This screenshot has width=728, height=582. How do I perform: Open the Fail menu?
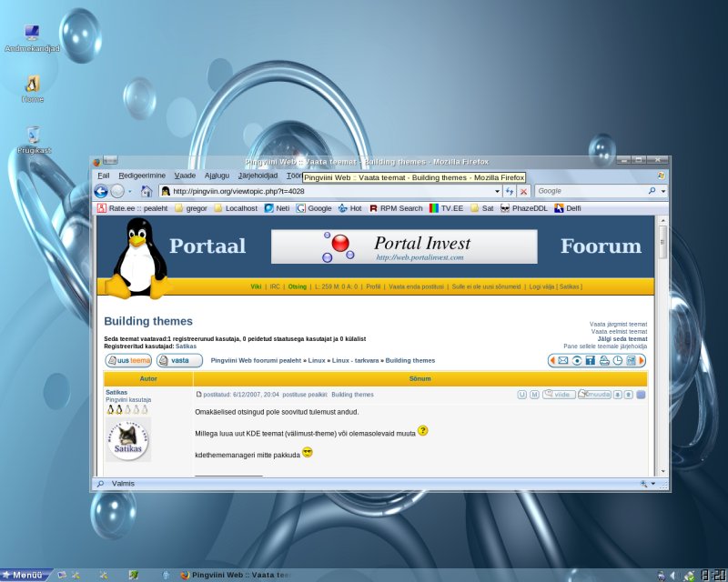(x=104, y=176)
